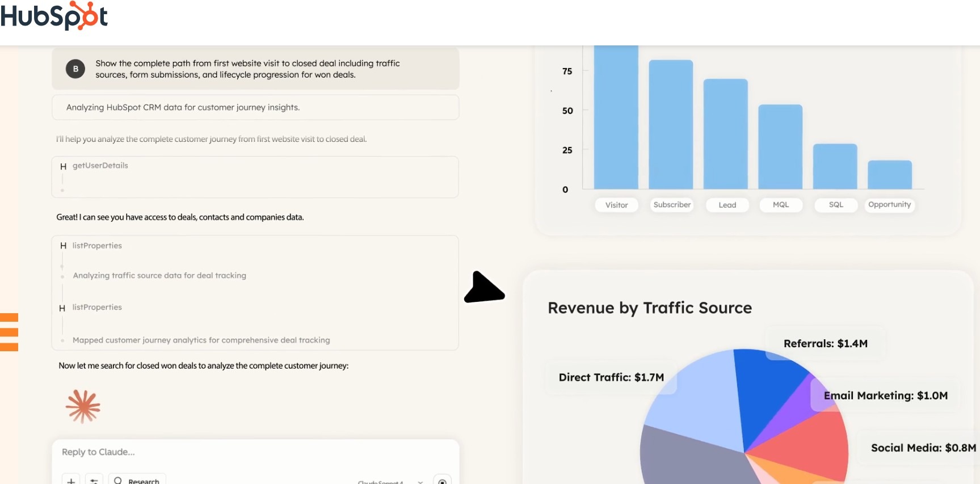Expand the first listProperties tool call
This screenshot has height=484, width=980.
point(97,246)
